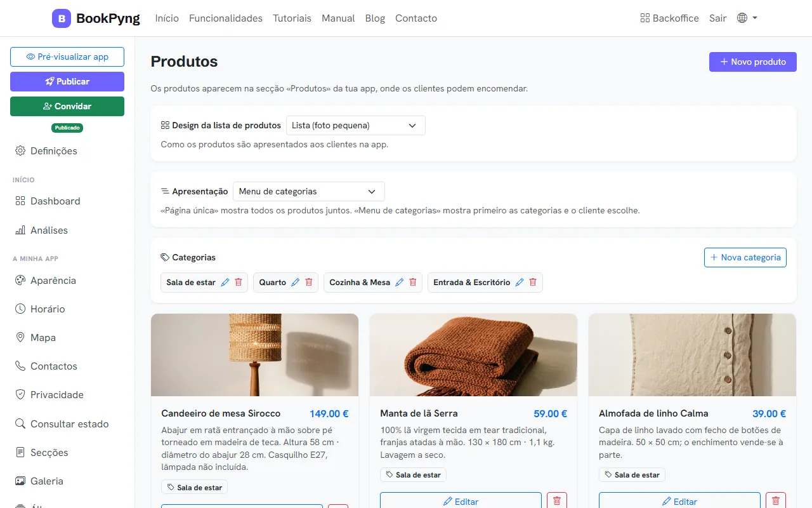812x508 pixels.
Task: Click the Análises chart icon
Action: (20, 230)
